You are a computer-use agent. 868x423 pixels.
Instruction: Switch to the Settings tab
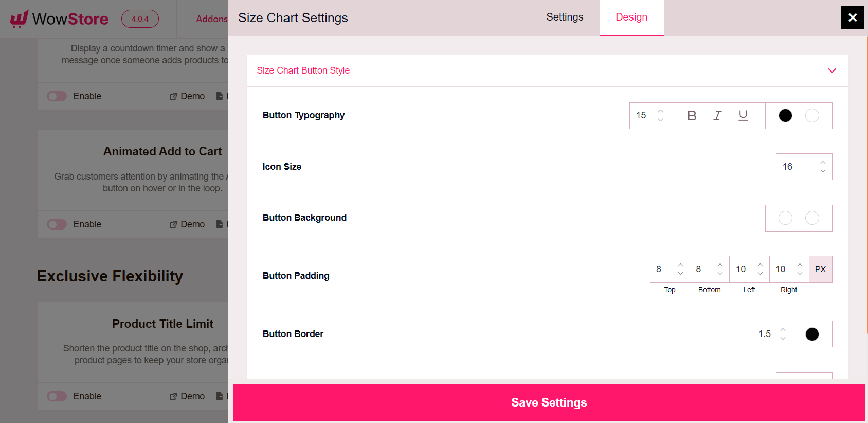click(565, 17)
